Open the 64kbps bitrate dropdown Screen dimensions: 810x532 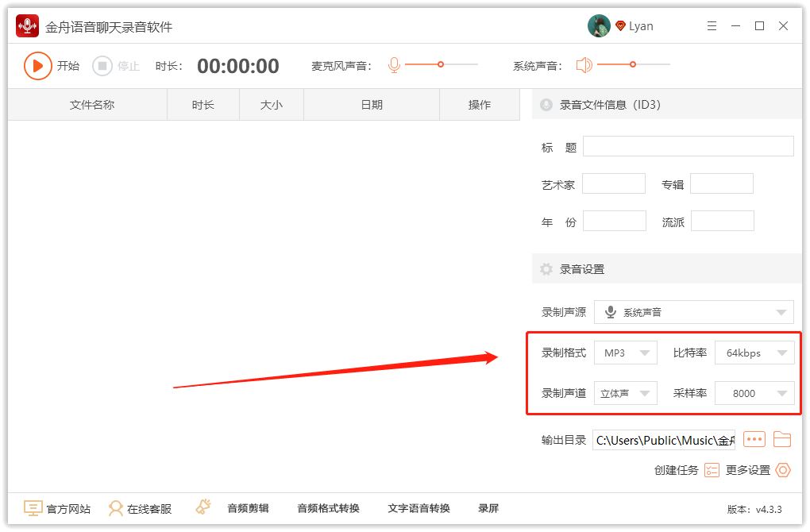tap(754, 353)
